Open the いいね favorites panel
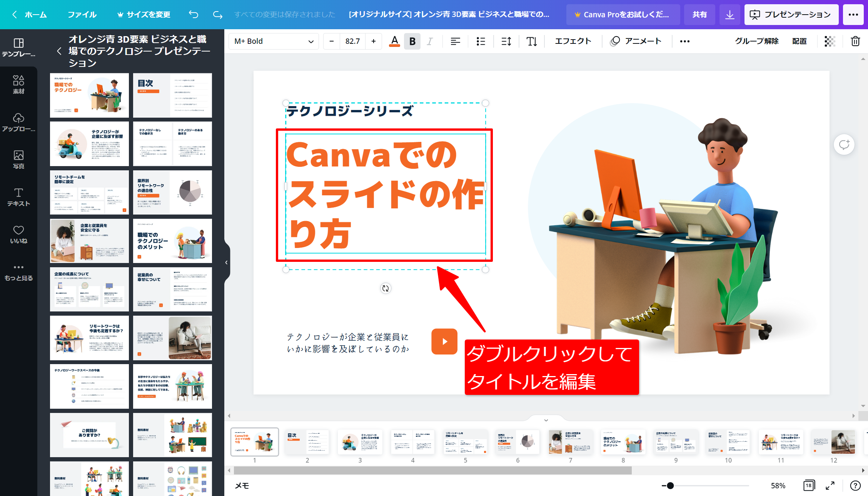The height and width of the screenshot is (496, 868). pos(18,235)
